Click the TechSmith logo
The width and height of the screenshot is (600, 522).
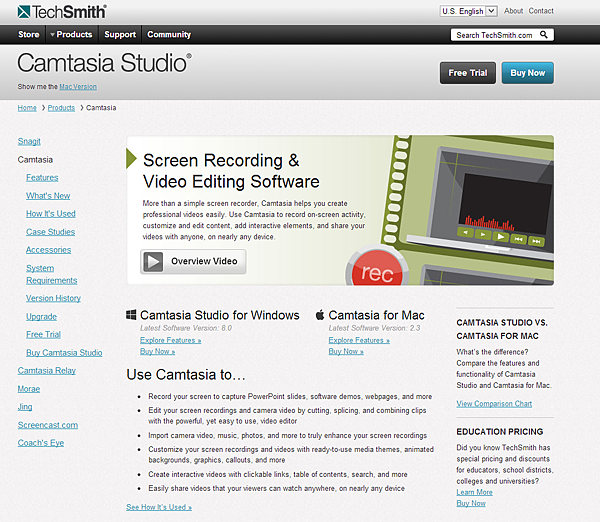62,12
